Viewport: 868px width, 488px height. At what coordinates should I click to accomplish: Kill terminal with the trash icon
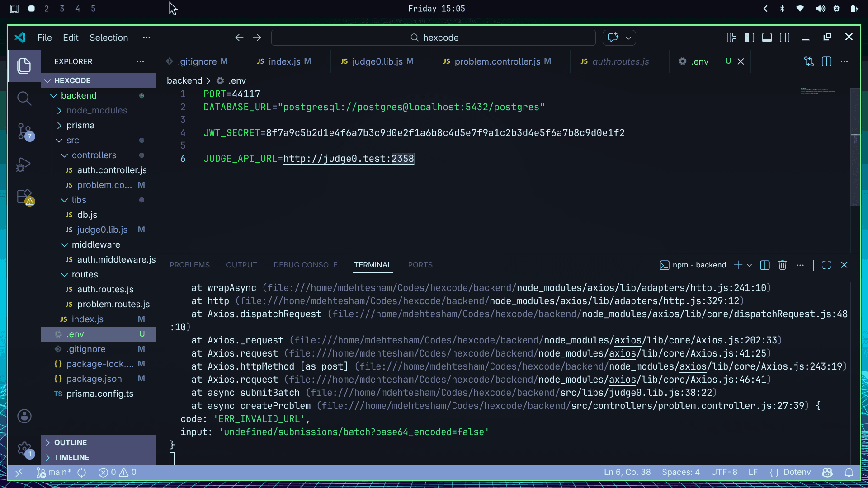click(x=783, y=265)
